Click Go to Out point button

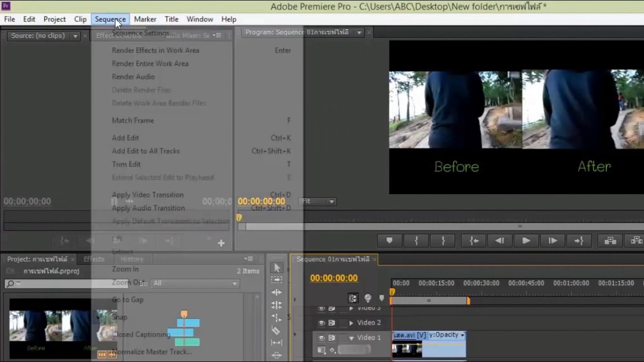coord(579,241)
